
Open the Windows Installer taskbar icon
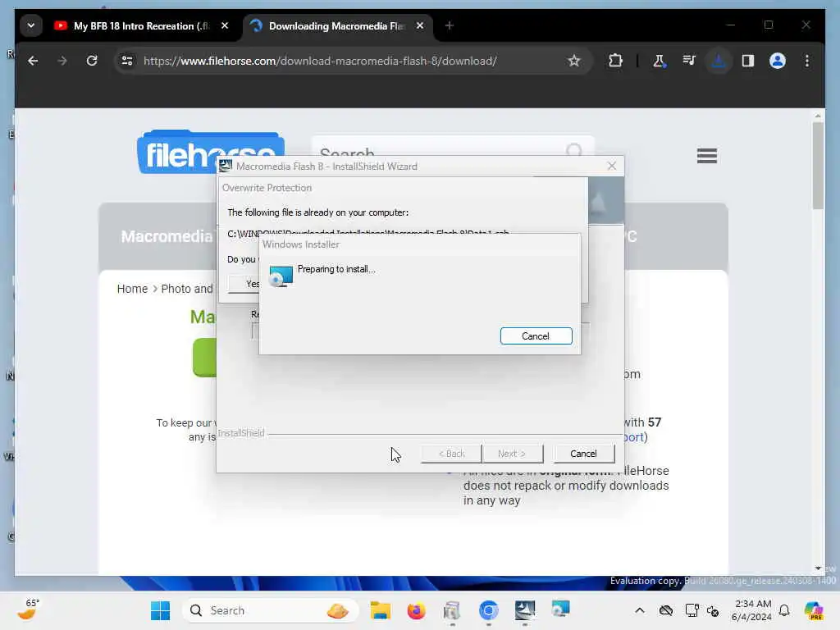tap(560, 609)
